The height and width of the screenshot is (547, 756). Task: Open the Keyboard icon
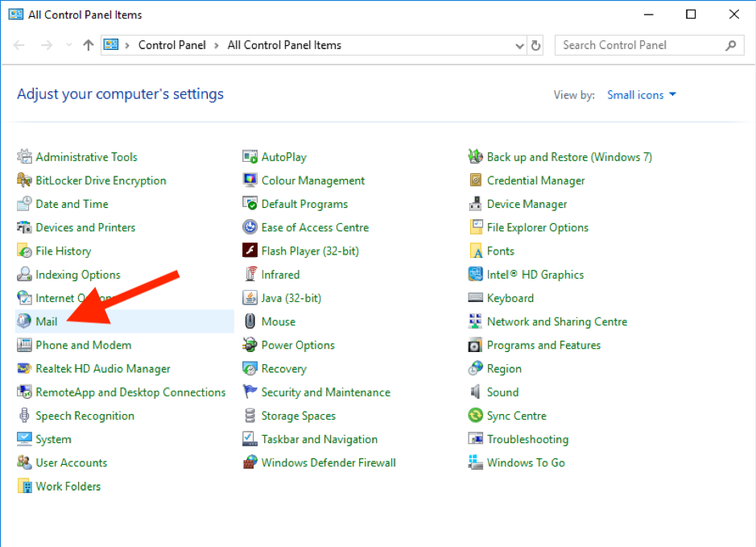475,298
